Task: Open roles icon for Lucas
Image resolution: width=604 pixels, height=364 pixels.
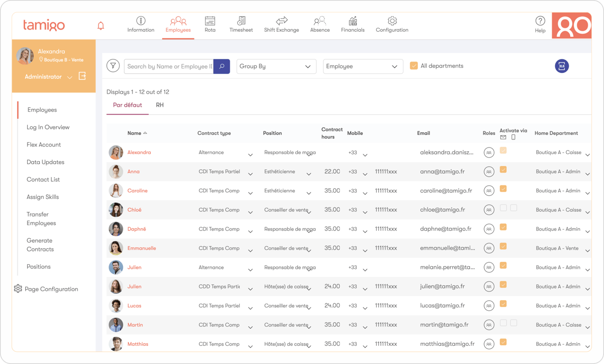Action: pos(489,306)
